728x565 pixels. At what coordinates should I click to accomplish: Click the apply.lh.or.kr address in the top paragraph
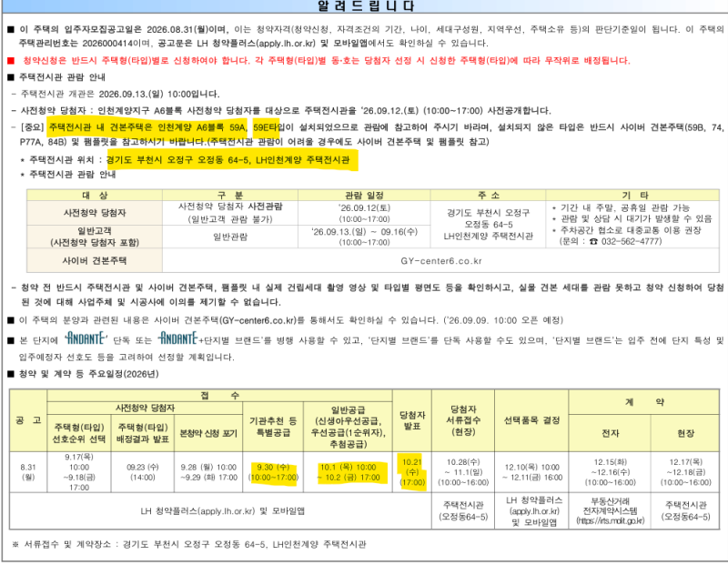click(286, 43)
